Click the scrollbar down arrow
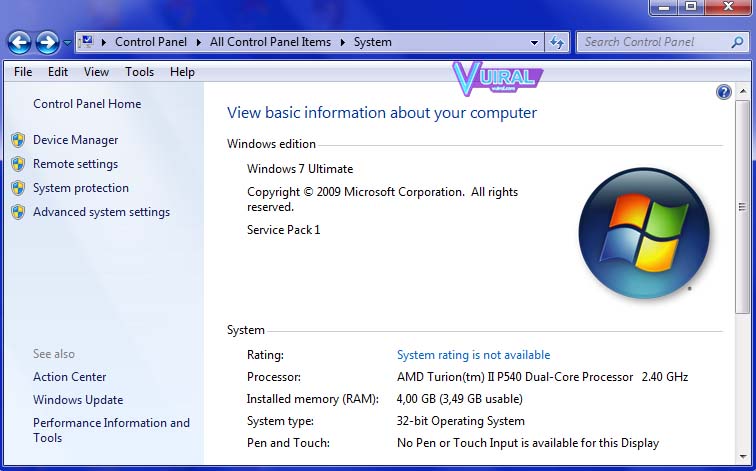Image resolution: width=756 pixels, height=471 pixels. click(x=743, y=457)
